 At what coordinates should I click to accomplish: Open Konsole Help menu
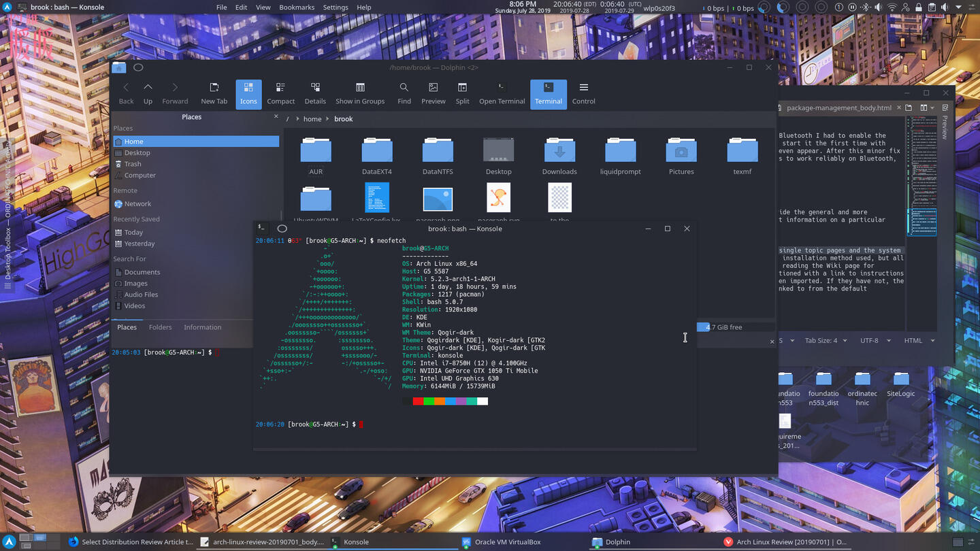[x=364, y=7]
